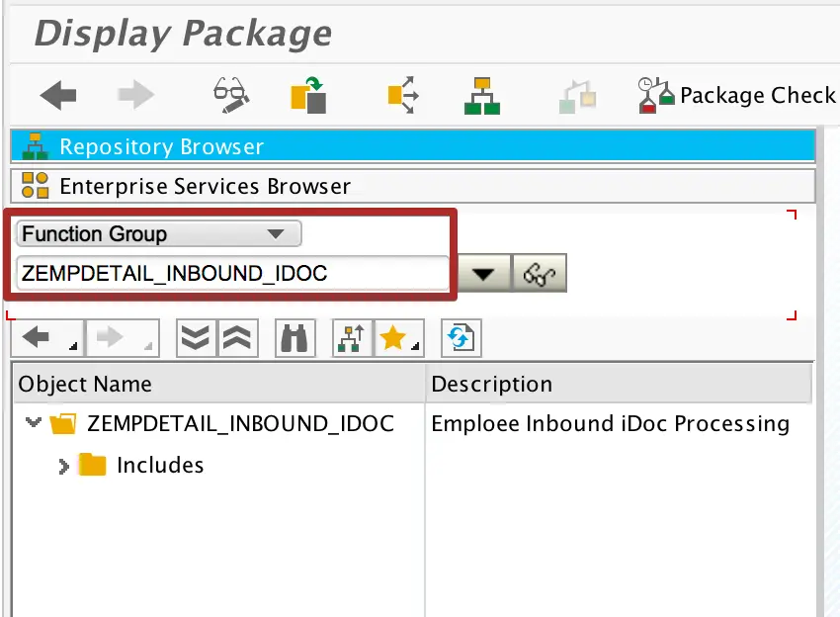Click the Where-Used List icon
This screenshot has width=840, height=617.
click(403, 95)
